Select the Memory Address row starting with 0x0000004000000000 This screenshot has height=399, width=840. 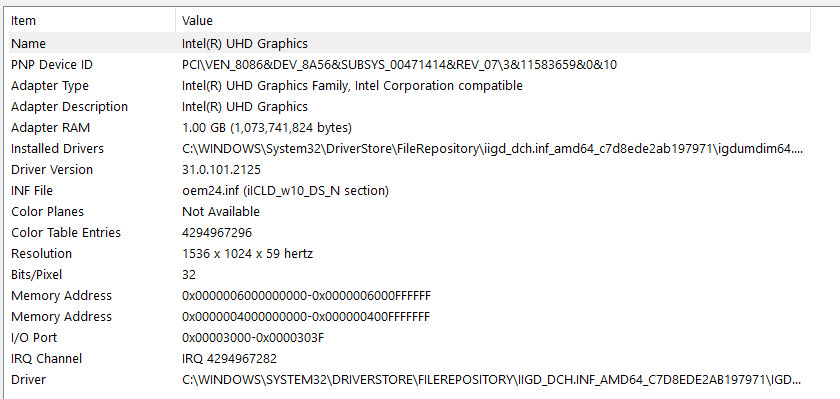(x=410, y=317)
